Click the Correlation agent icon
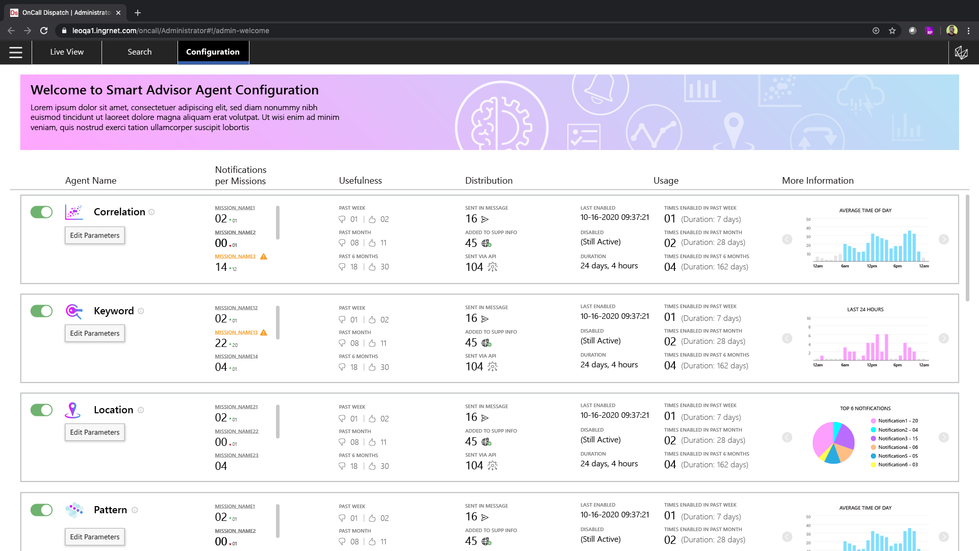This screenshot has height=551, width=979. click(x=74, y=212)
